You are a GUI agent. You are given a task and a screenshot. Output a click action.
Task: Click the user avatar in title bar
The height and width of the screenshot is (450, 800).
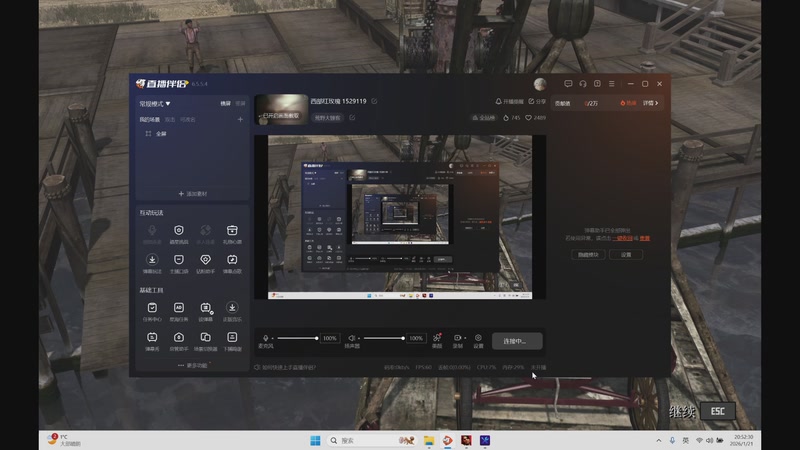coord(540,84)
